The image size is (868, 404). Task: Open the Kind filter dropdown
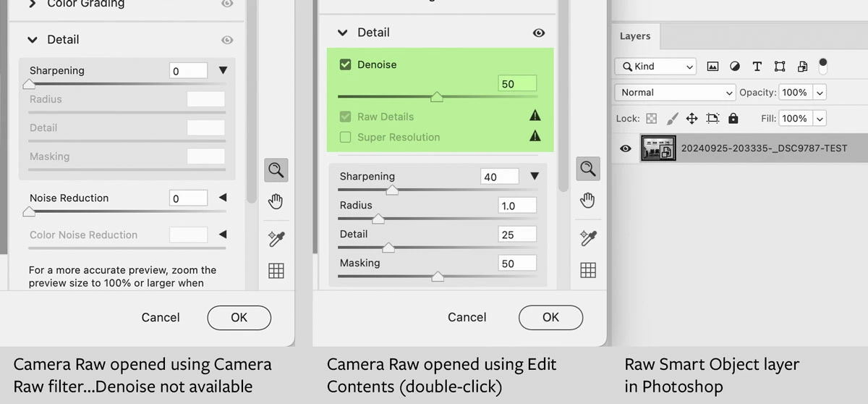tap(655, 67)
